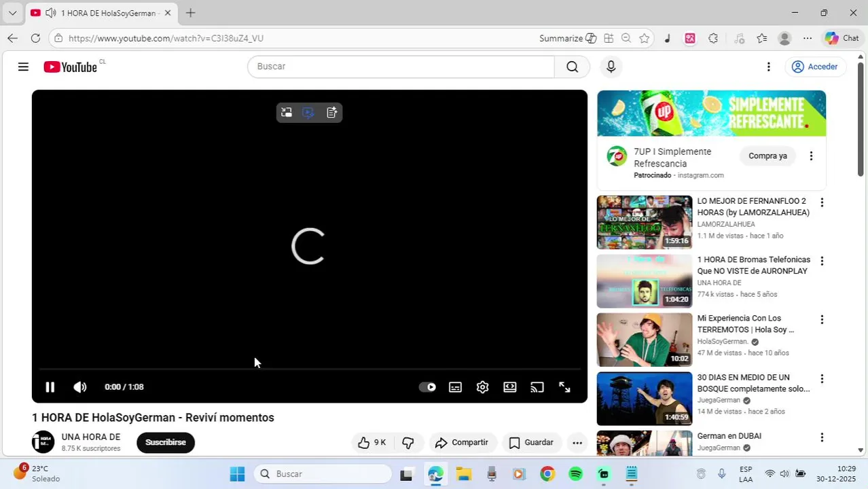Cast video to a device

537,387
